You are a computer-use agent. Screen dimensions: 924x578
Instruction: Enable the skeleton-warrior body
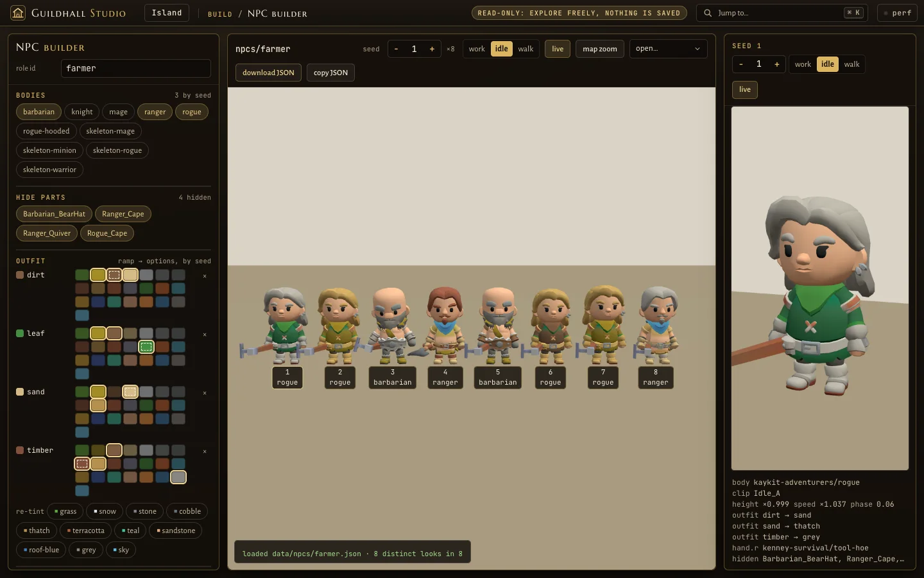click(49, 170)
